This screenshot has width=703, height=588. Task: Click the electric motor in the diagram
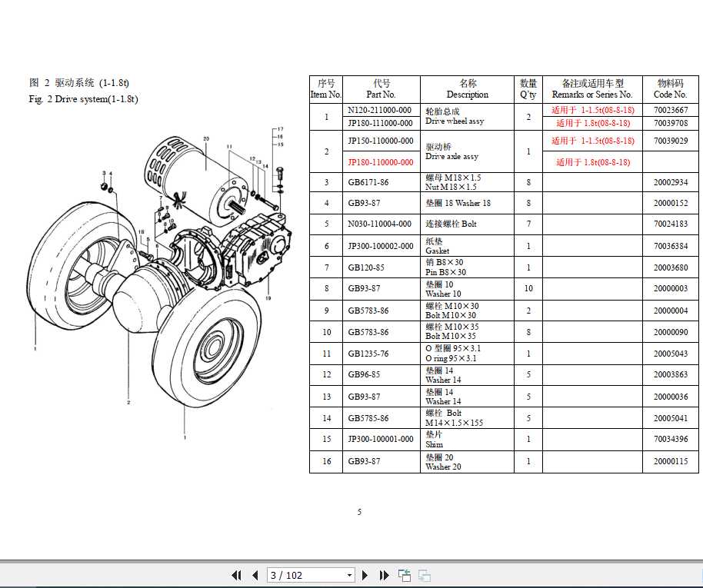click(192, 177)
